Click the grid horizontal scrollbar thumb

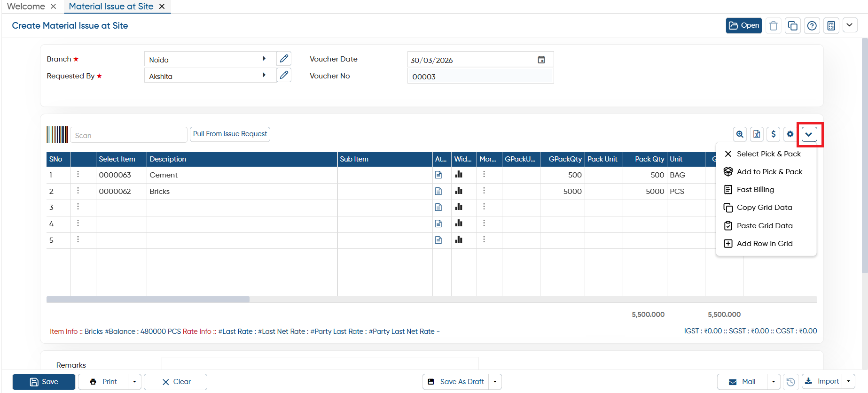coord(148,300)
